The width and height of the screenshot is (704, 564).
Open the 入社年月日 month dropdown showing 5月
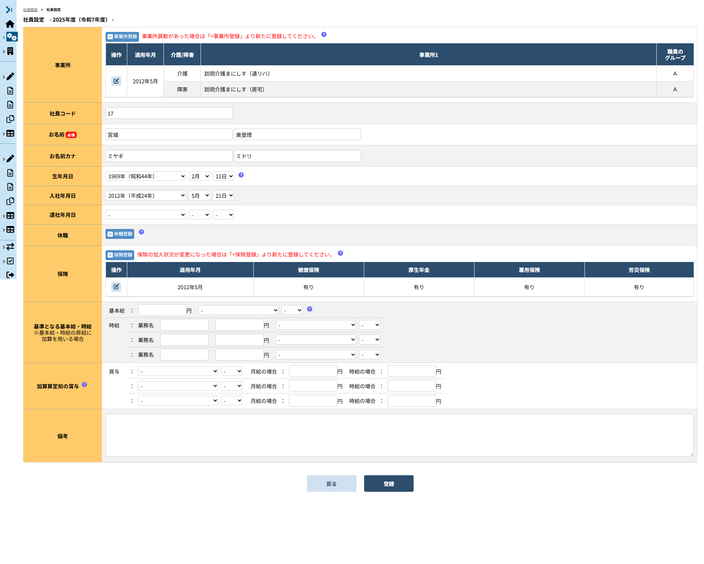pyautogui.click(x=199, y=196)
